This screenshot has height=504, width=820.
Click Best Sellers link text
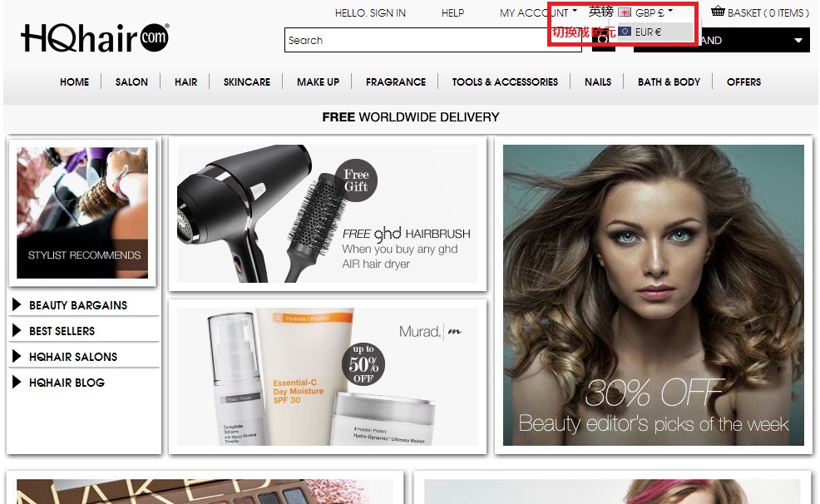click(62, 331)
